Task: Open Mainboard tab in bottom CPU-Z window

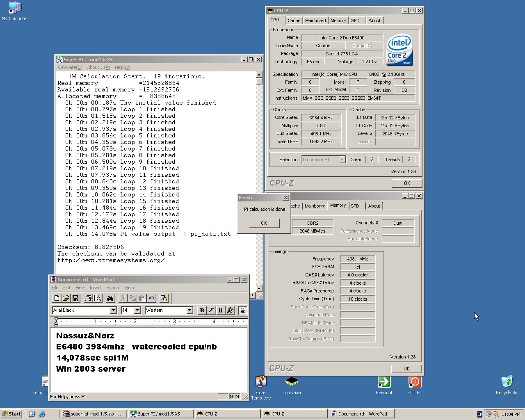Action: pos(315,206)
